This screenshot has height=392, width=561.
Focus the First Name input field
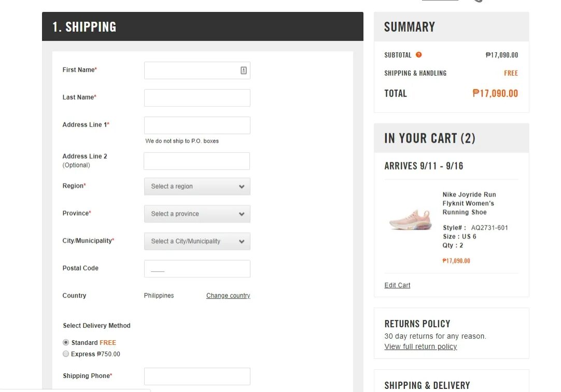pos(191,71)
